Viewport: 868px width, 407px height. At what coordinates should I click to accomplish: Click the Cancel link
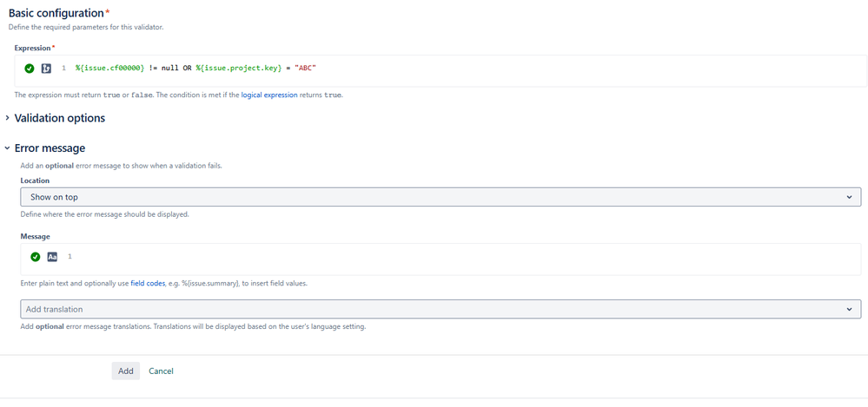point(161,371)
